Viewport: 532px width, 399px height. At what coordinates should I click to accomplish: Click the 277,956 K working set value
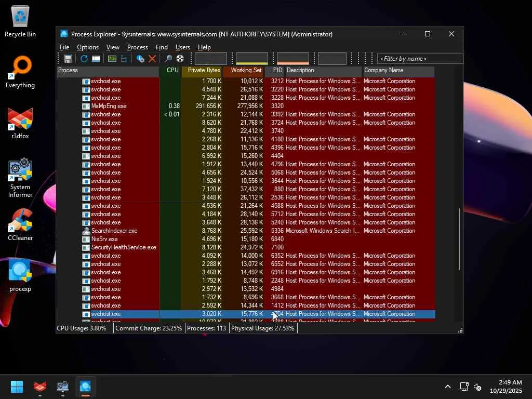pos(250,106)
